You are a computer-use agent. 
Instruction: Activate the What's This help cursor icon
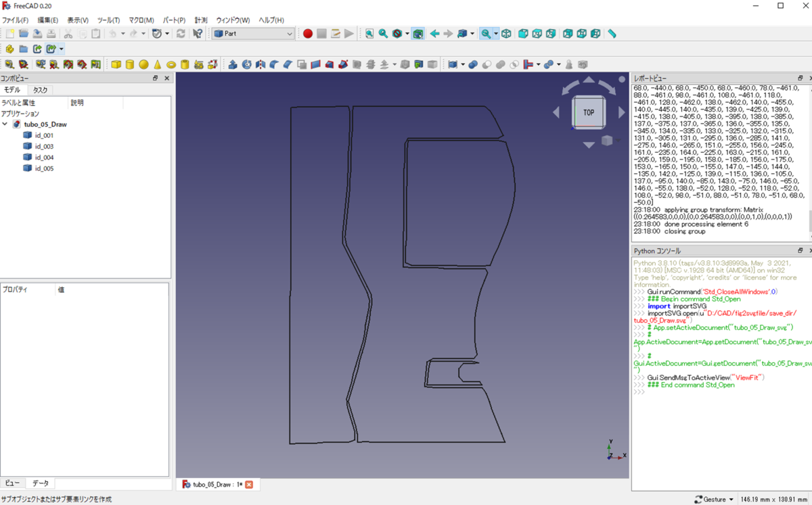[x=198, y=33]
